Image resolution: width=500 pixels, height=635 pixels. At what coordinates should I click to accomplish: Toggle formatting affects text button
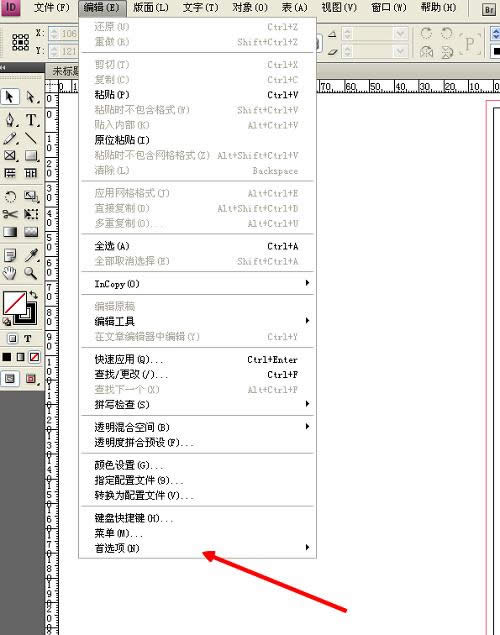28,339
